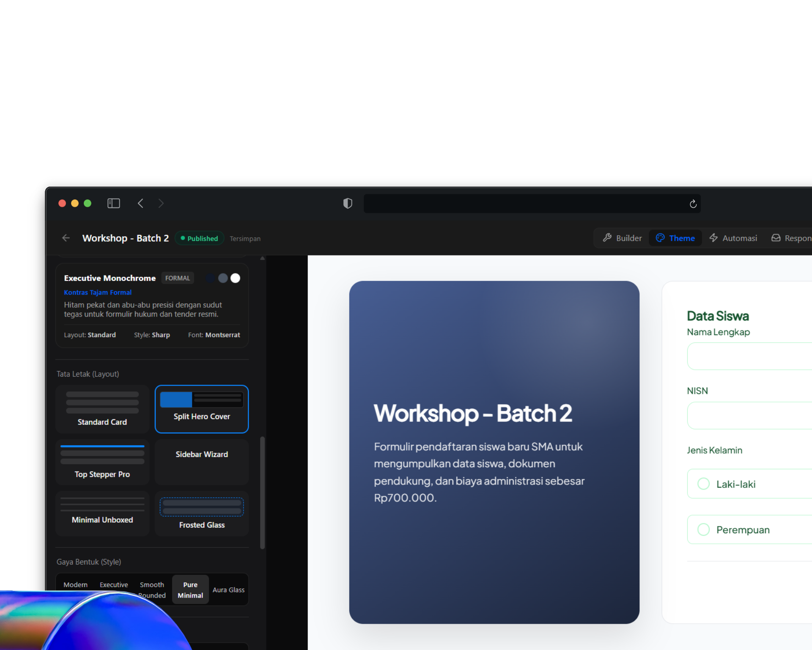
Task: Open the Builder tab
Action: pyautogui.click(x=622, y=238)
